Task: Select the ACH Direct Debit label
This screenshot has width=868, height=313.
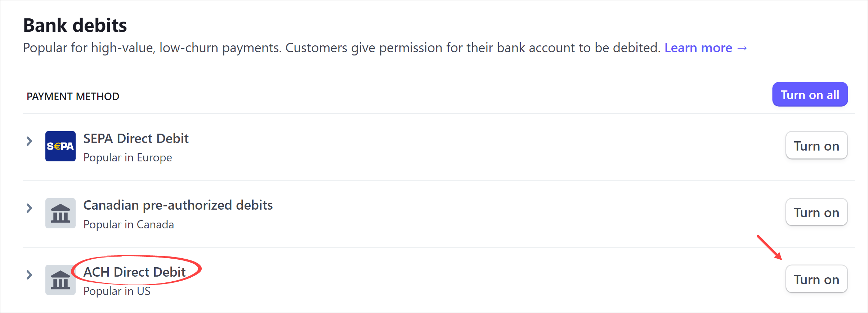Action: (135, 272)
